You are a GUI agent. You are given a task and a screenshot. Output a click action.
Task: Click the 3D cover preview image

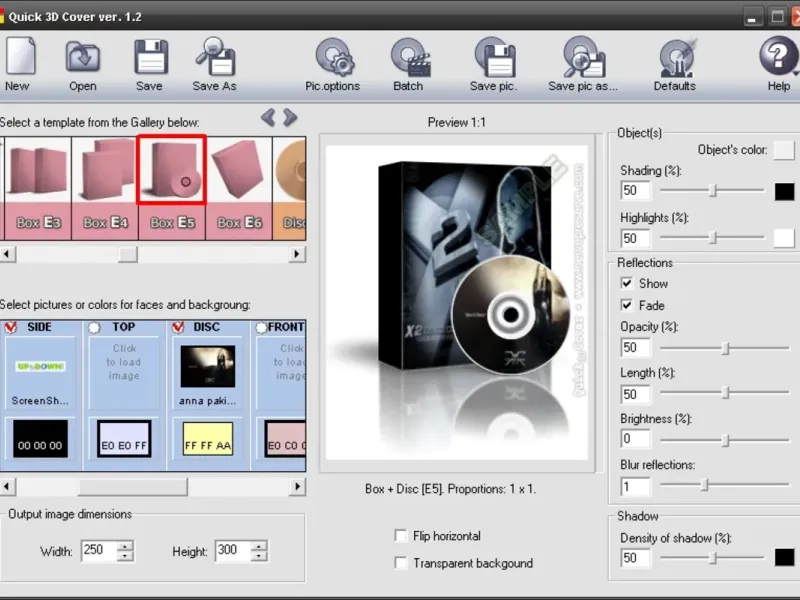pyautogui.click(x=457, y=302)
